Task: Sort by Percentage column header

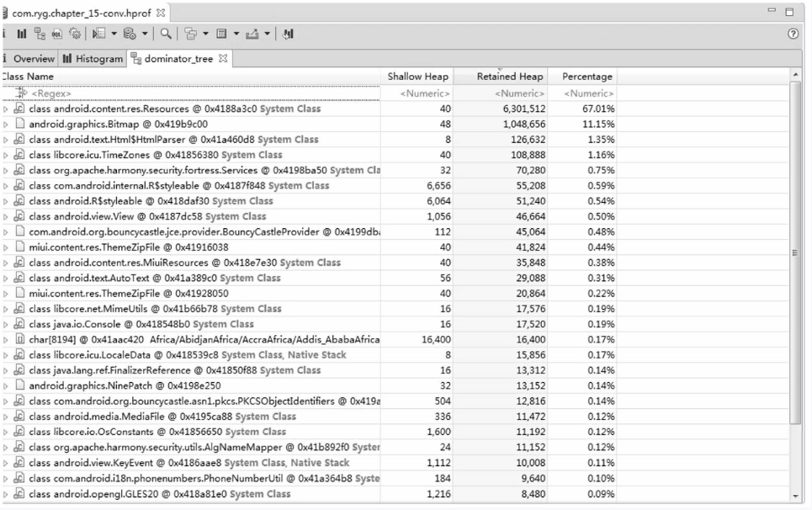Action: [x=582, y=76]
